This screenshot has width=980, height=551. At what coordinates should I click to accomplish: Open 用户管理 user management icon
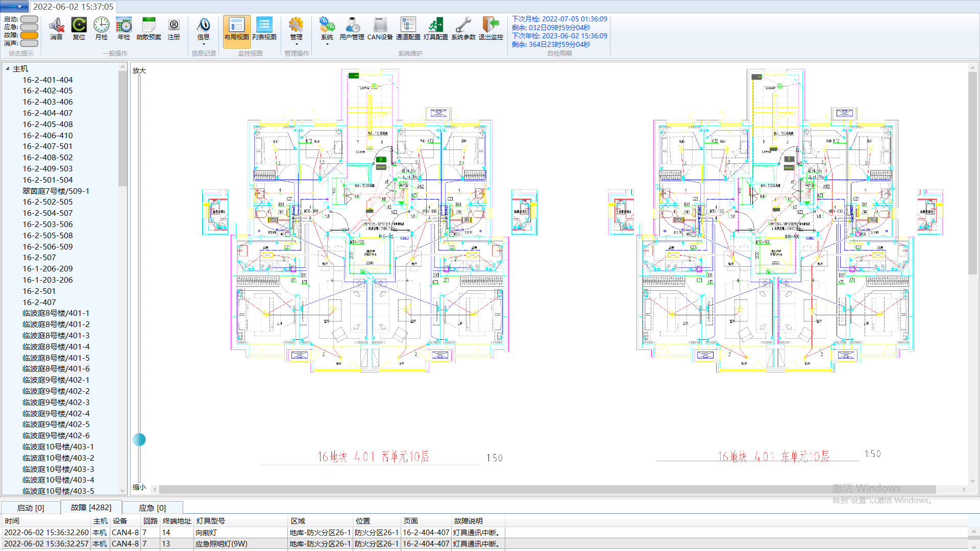tap(352, 29)
